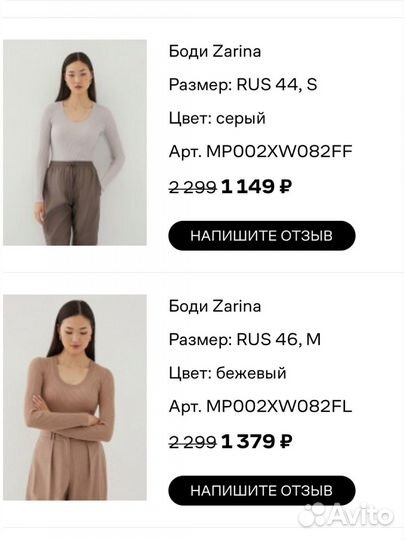The image size is (405, 540).
Task: Click crossed-out 2 299 on gray bodysuit
Action: [193, 188]
